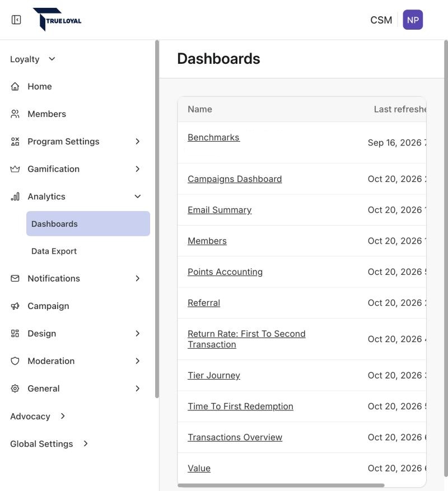This screenshot has height=491, width=448.
Task: Open the Campaign sidebar item
Action: [48, 306]
